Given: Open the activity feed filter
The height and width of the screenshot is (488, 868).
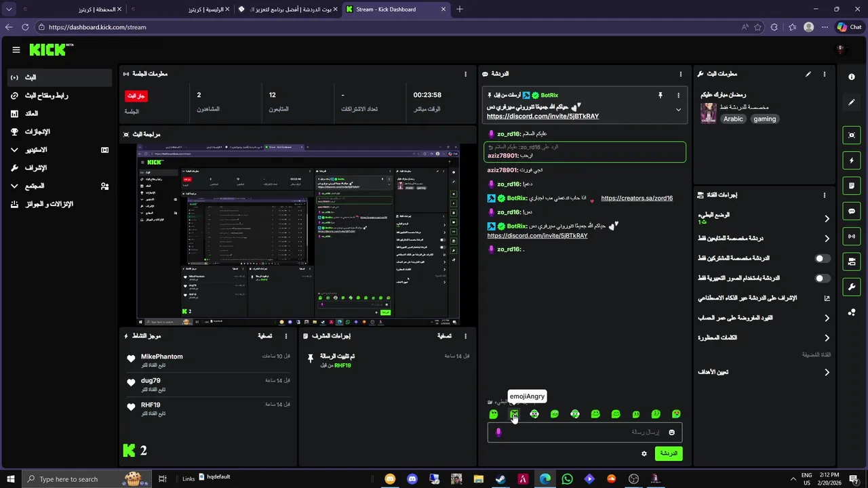Looking at the screenshot, I should [x=265, y=336].
